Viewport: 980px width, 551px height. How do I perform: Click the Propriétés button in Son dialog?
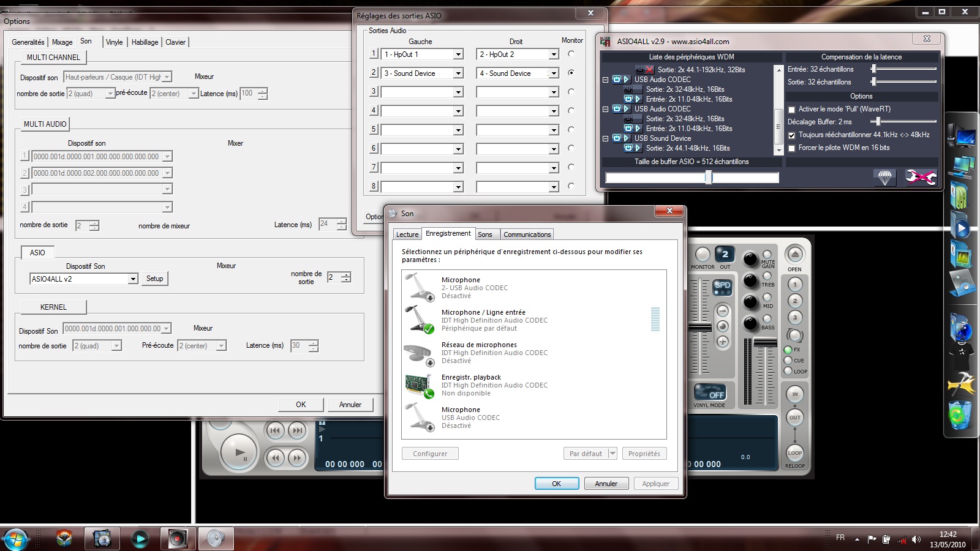coord(644,454)
